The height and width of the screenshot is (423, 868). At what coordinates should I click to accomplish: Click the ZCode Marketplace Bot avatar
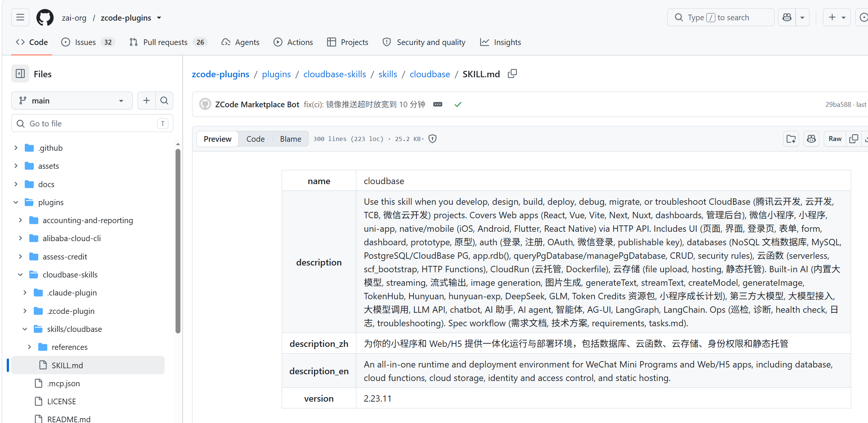tap(205, 104)
